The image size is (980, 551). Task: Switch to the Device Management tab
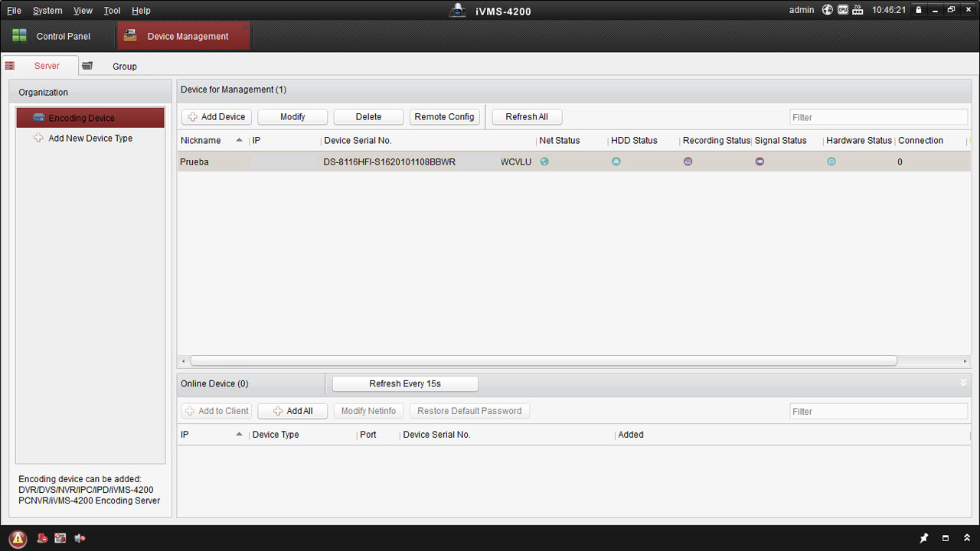pos(184,36)
